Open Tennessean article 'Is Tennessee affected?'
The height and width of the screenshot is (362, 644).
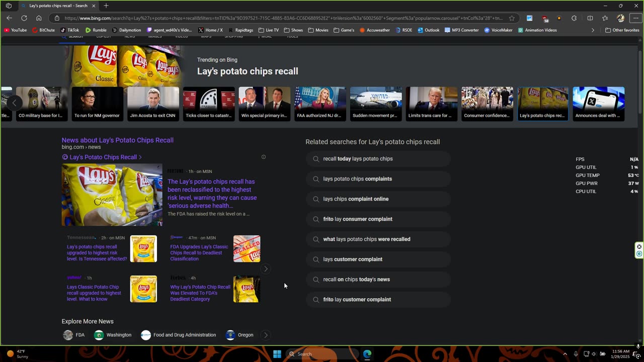click(x=97, y=253)
